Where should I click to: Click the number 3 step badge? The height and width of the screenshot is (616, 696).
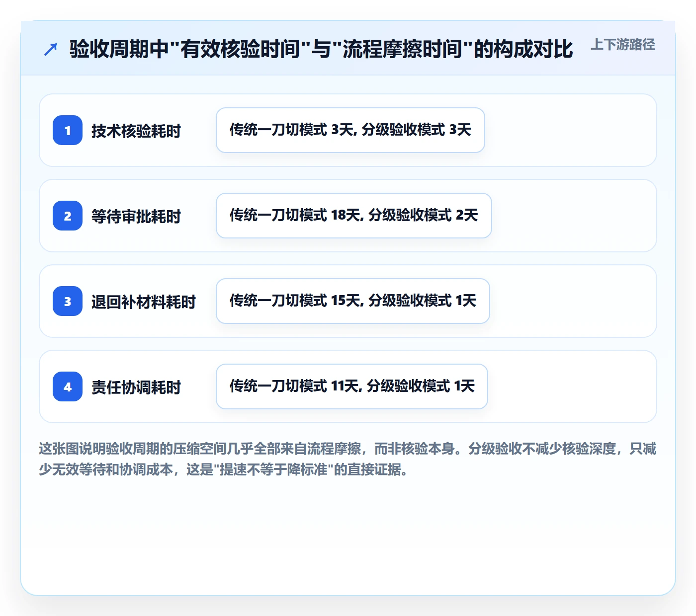(68, 301)
